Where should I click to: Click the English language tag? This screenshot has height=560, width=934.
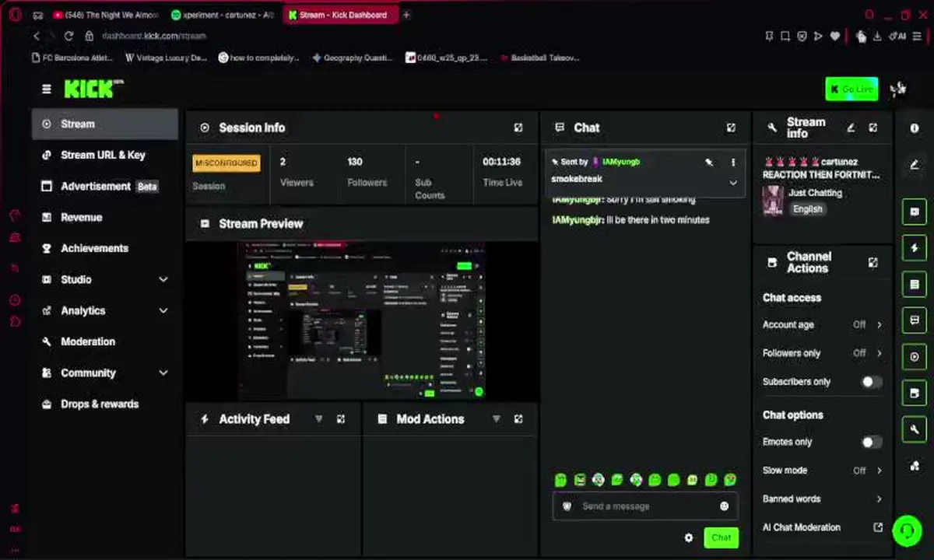[807, 209]
